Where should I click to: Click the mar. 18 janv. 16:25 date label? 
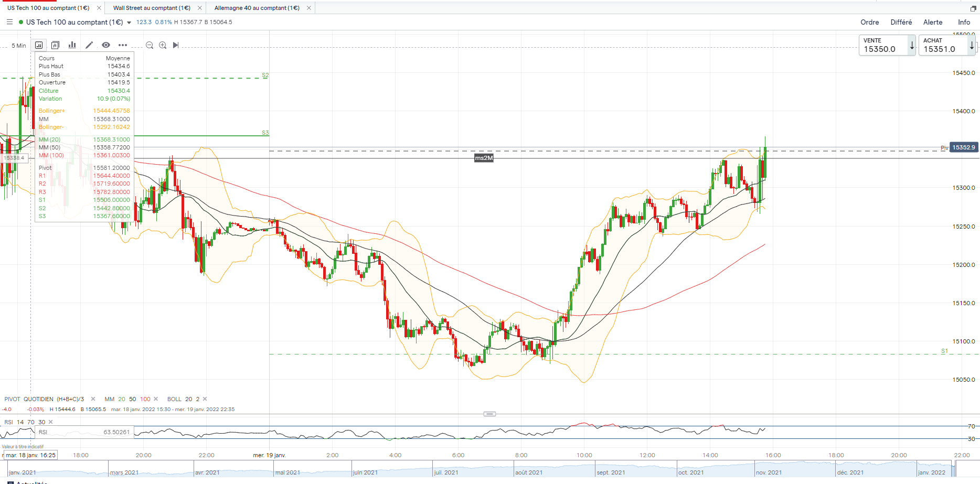click(30, 455)
